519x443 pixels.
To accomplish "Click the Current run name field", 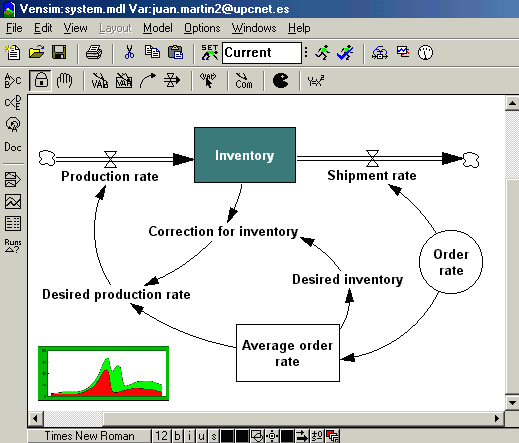I will point(262,53).
